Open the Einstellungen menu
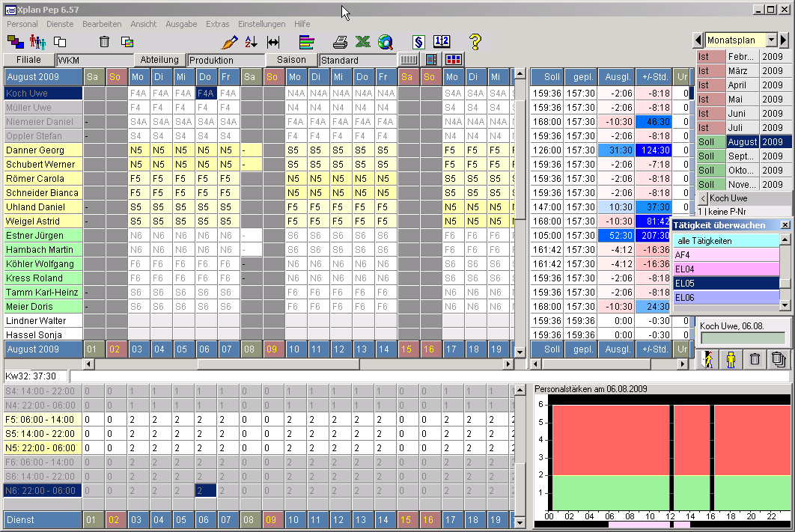The height and width of the screenshot is (532, 795). click(x=261, y=24)
